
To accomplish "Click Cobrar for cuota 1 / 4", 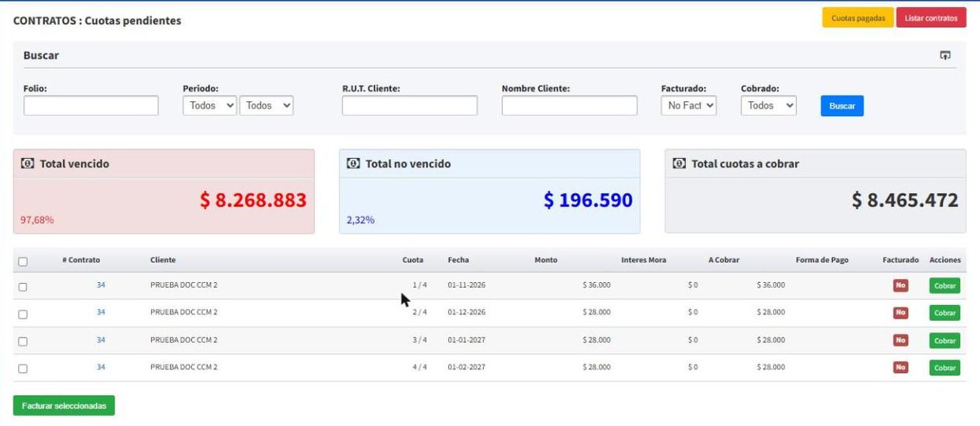I will tap(944, 286).
